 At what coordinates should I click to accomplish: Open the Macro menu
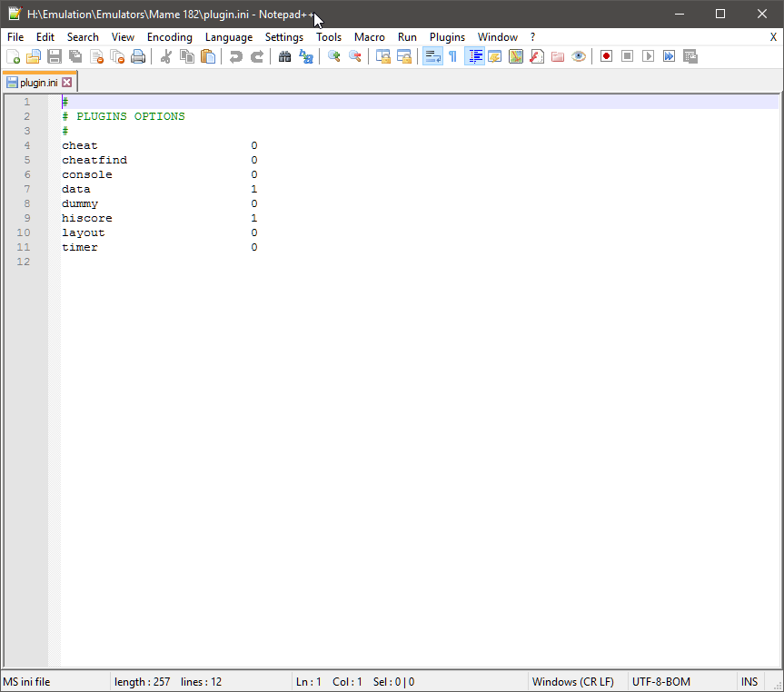point(370,37)
